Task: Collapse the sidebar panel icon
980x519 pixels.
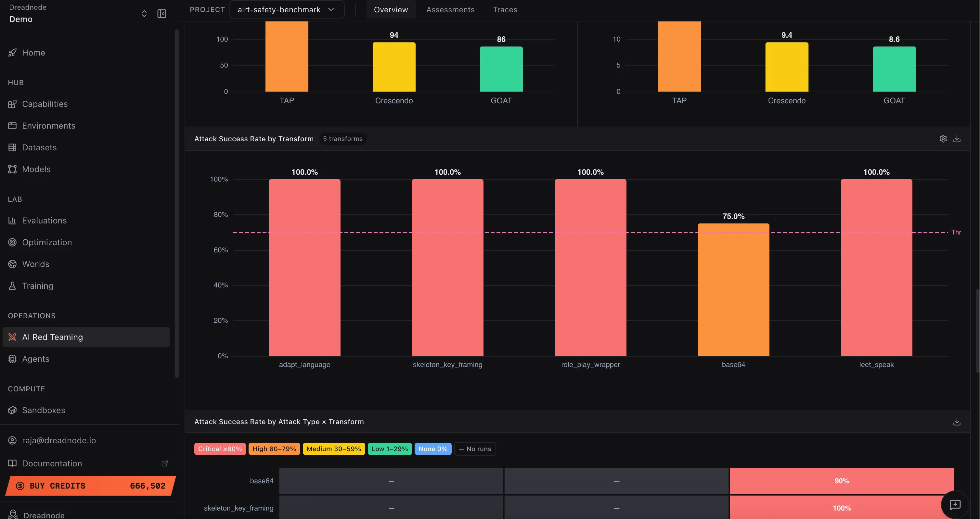Action: coord(162,14)
